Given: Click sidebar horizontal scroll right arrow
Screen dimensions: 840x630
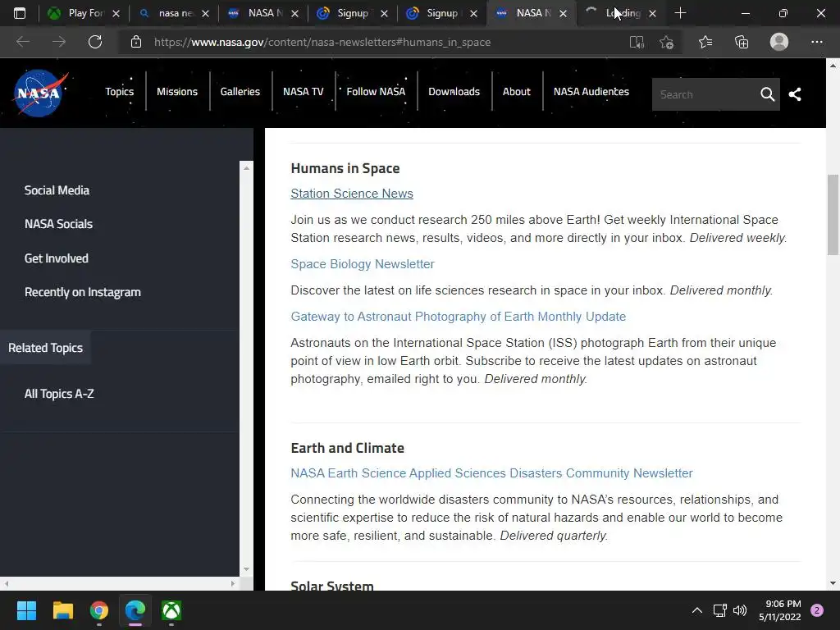Looking at the screenshot, I should pyautogui.click(x=233, y=583).
